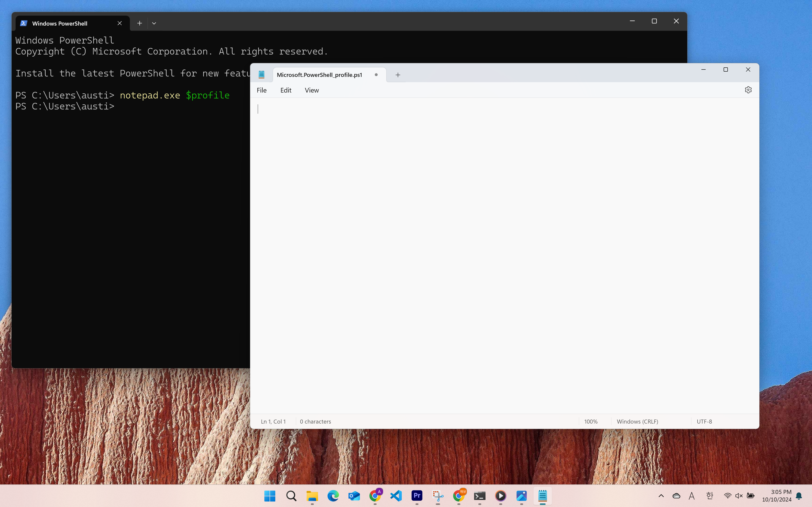Open the Edit menu in Notepad
Screen dimensions: 812x507
click(285, 90)
